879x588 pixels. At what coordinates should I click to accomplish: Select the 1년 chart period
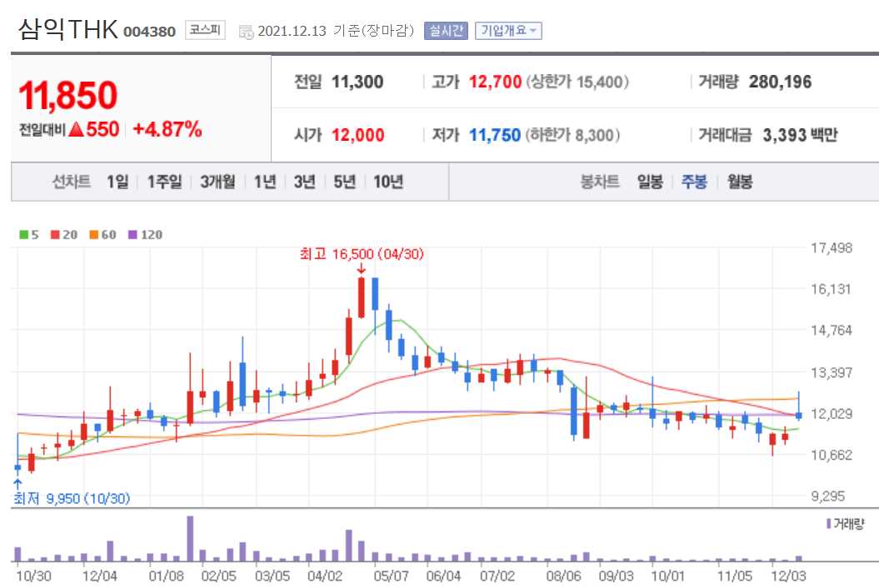click(x=264, y=182)
